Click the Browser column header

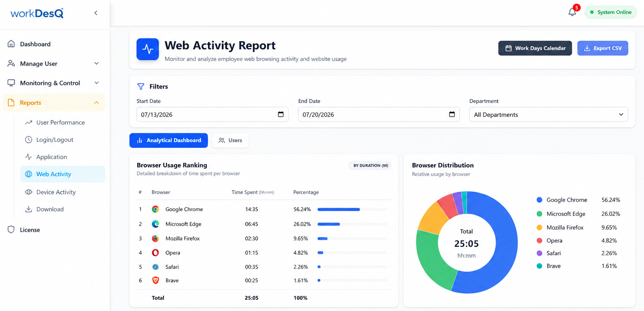(161, 192)
